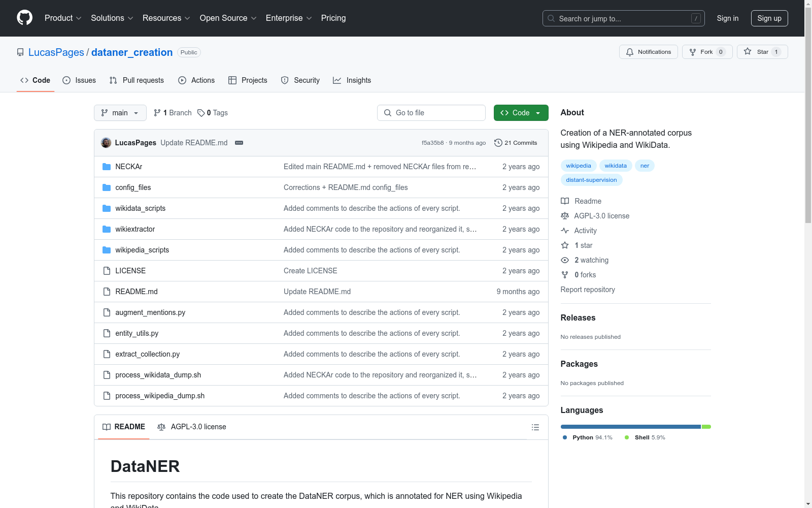This screenshot has height=508, width=812.
Task: Switch to the Actions tab
Action: [196, 80]
